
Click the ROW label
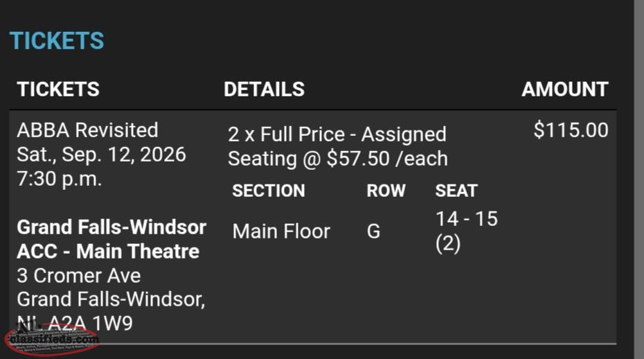coord(386,191)
